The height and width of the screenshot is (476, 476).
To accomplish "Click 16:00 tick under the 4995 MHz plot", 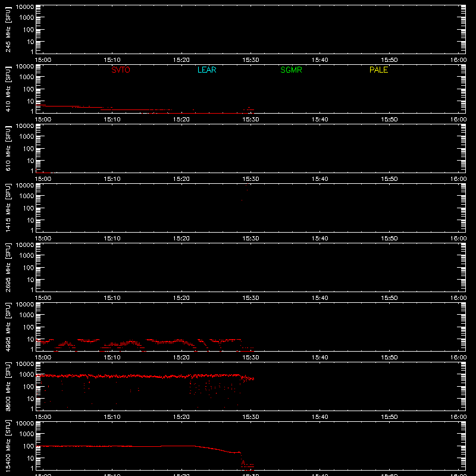I will [458, 358].
